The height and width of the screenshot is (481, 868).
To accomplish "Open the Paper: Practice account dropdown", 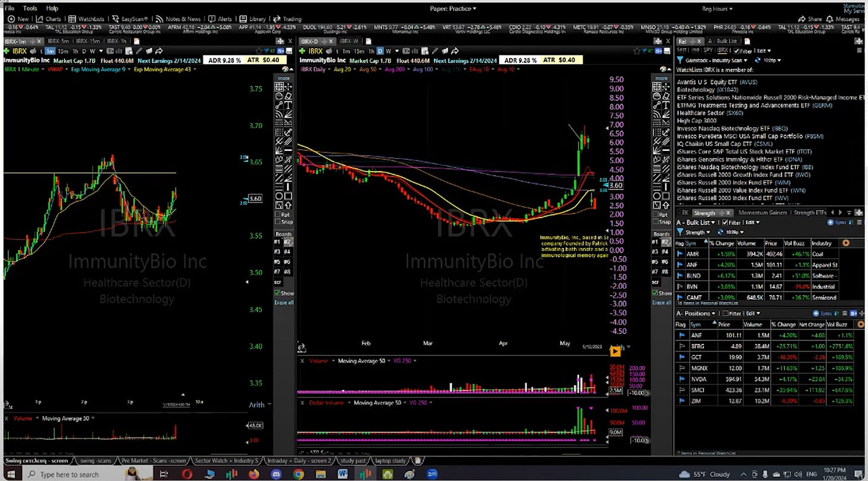I will (x=453, y=8).
